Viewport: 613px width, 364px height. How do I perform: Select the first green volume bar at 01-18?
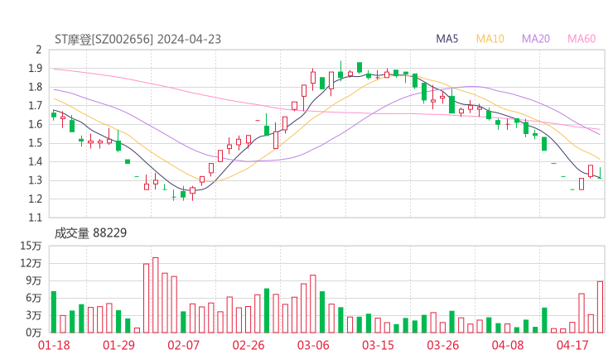pos(54,312)
